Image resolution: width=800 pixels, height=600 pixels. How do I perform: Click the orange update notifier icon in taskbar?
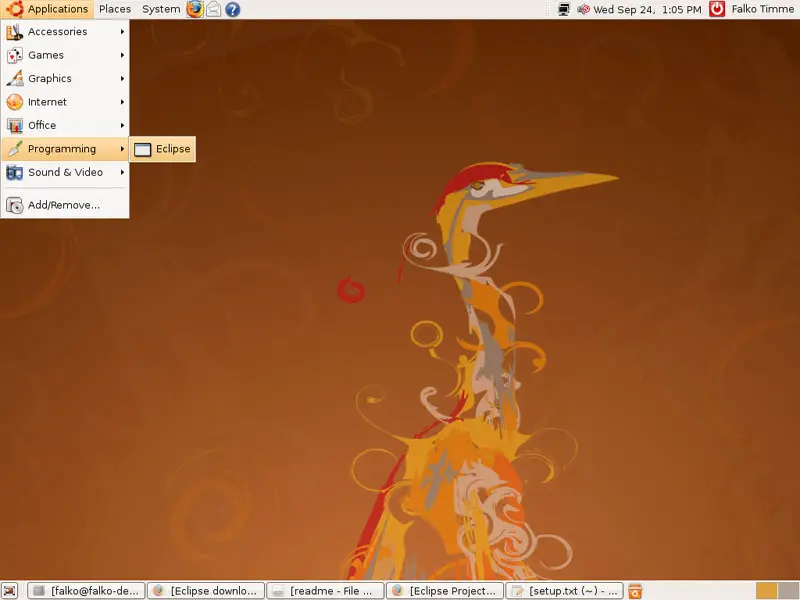pyautogui.click(x=635, y=591)
